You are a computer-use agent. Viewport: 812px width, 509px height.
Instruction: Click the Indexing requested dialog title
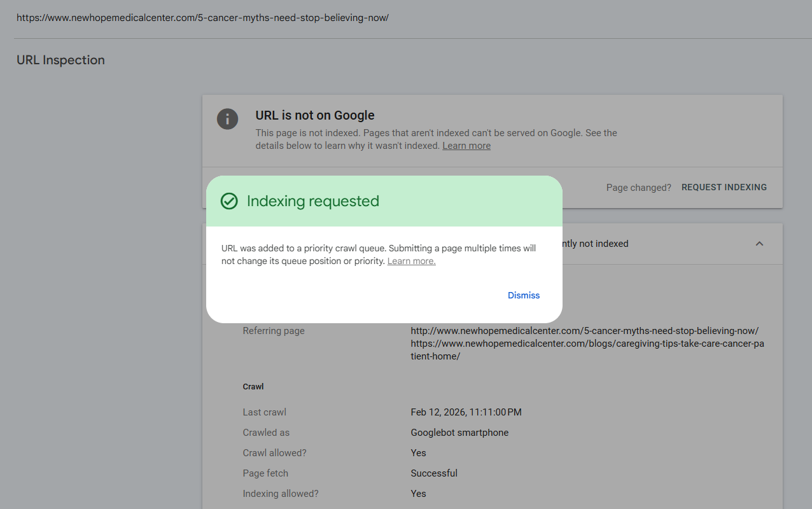tap(312, 201)
